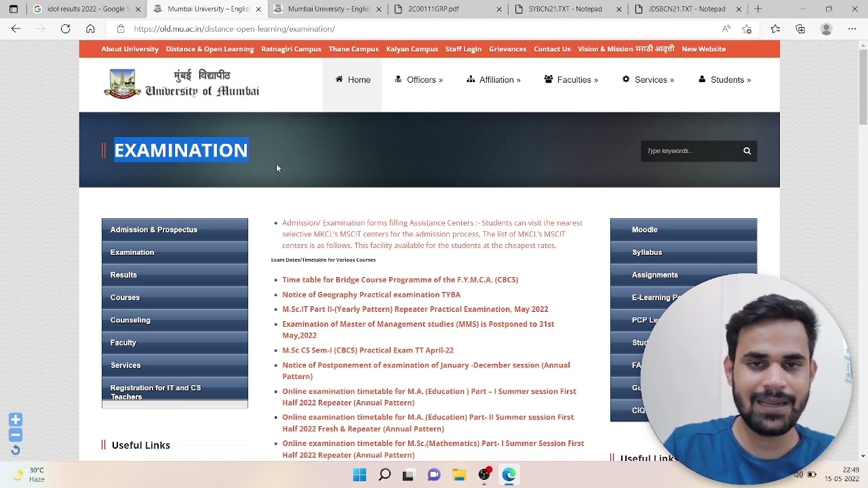This screenshot has width=868, height=488.
Task: Open Notice of Geography Practical examination TYBA
Action: (x=371, y=294)
